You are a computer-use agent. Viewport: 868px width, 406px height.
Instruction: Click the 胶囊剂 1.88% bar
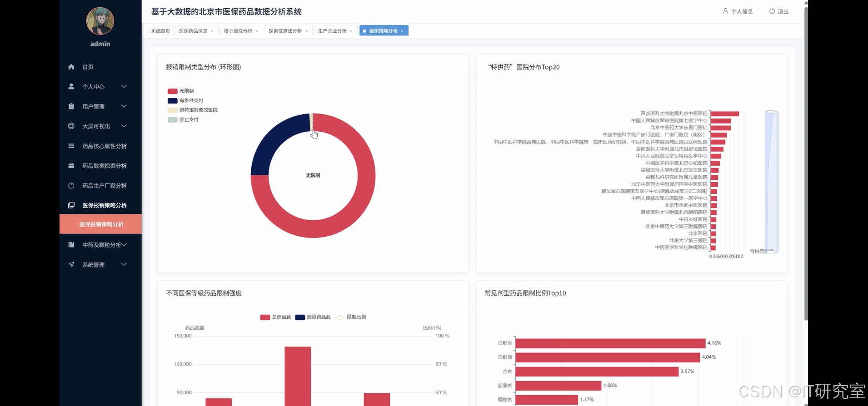point(558,386)
